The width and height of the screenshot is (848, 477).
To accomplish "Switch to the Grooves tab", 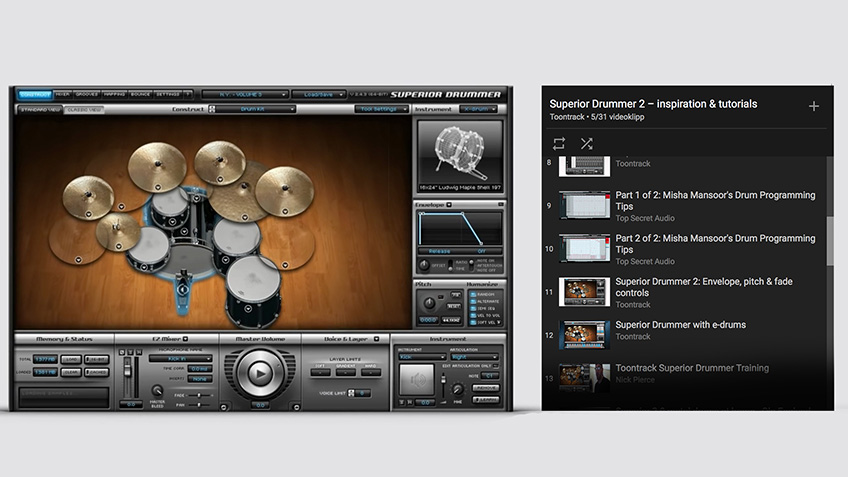I will tap(87, 95).
